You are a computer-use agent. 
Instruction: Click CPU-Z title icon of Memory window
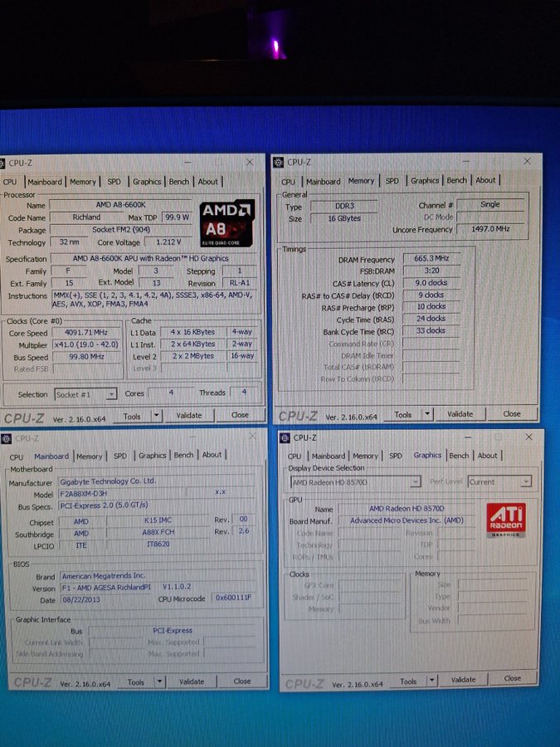[x=279, y=162]
